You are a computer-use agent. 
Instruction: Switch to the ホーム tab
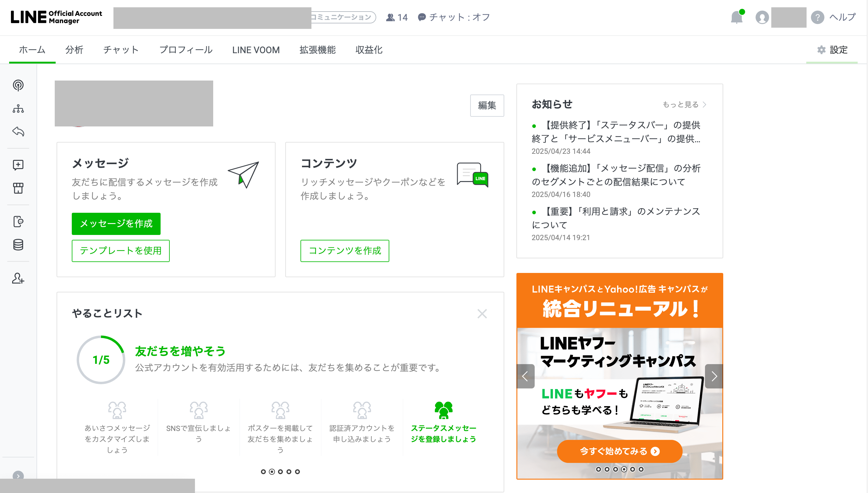coord(32,50)
